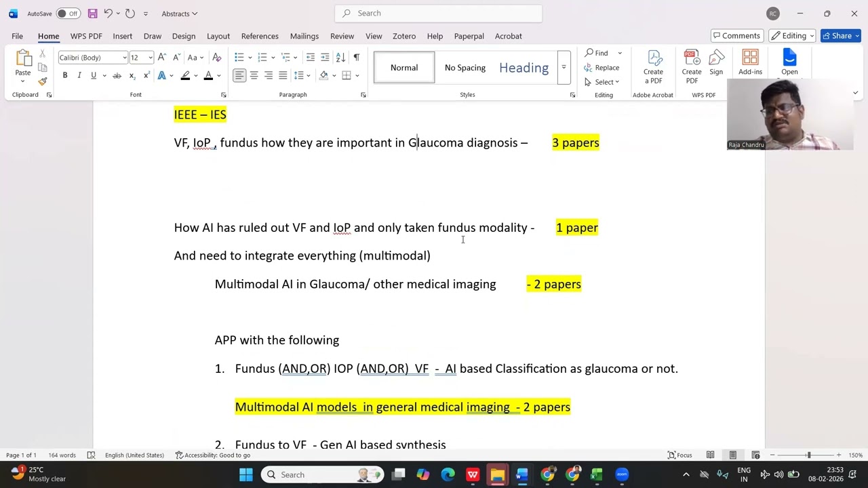Viewport: 868px width, 488px height.
Task: Align text right
Action: coord(269,75)
